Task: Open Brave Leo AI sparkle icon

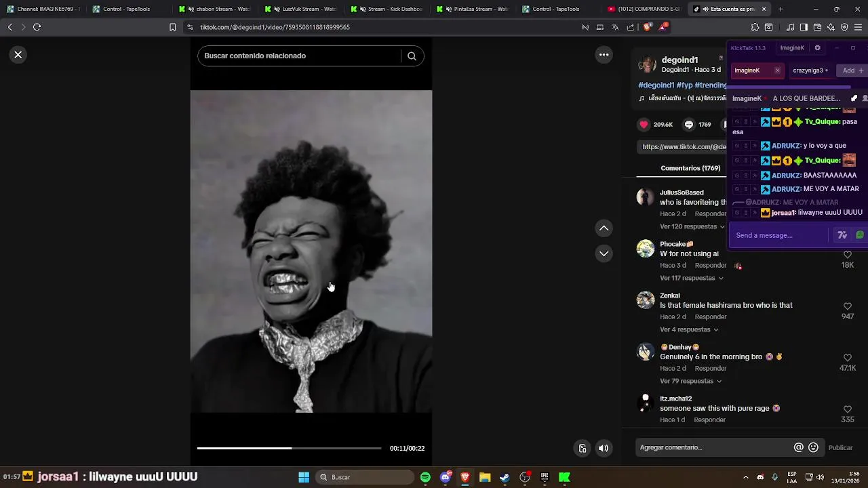Action: pyautogui.click(x=831, y=27)
